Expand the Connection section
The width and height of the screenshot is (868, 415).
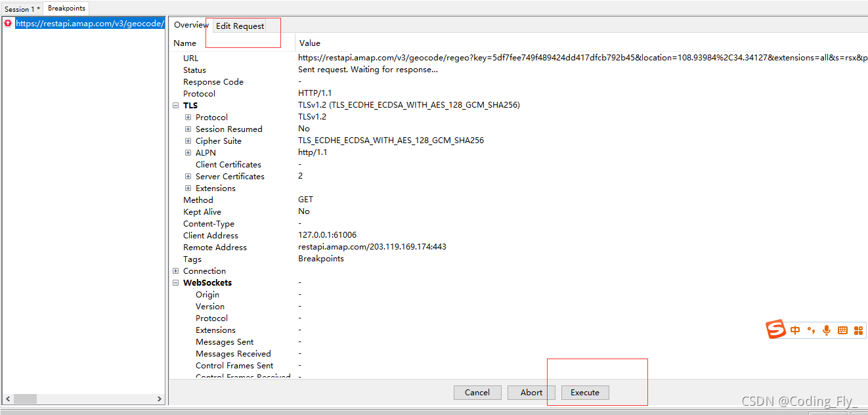(x=176, y=271)
